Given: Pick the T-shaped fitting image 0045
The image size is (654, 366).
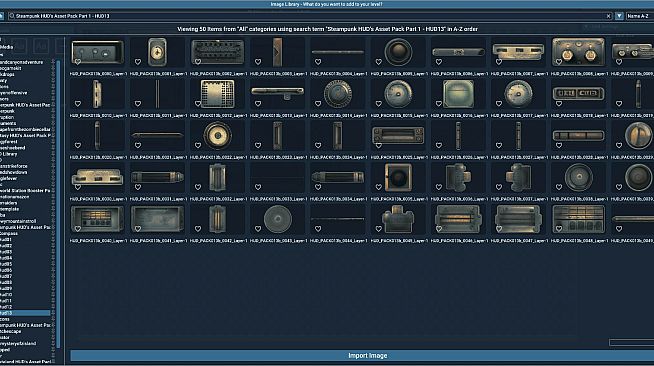Looking at the screenshot, I should tap(398, 219).
